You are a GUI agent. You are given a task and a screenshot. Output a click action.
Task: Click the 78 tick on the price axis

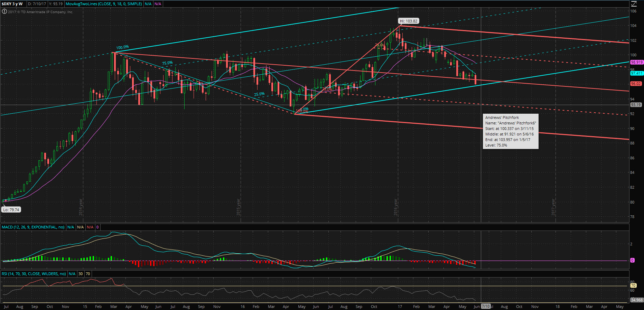[632, 217]
